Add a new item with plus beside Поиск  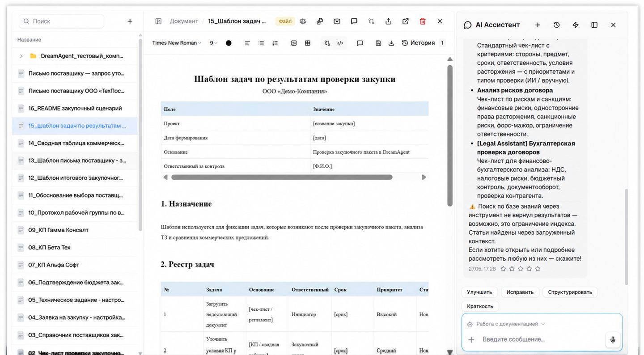[x=130, y=21]
